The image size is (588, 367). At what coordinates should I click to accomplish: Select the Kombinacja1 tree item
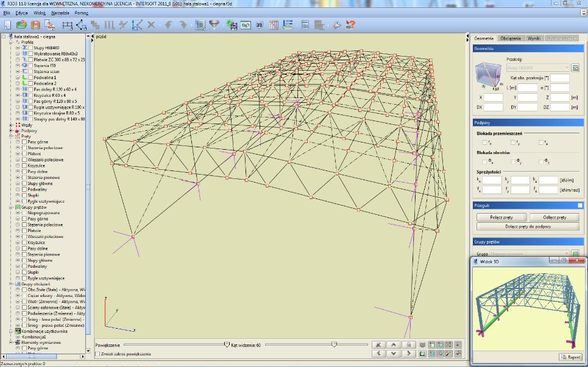[34, 337]
